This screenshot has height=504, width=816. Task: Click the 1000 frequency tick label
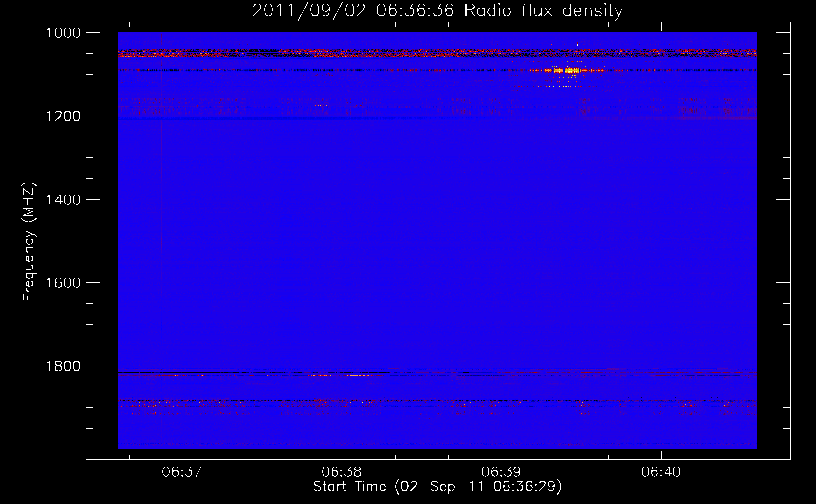pyautogui.click(x=63, y=33)
